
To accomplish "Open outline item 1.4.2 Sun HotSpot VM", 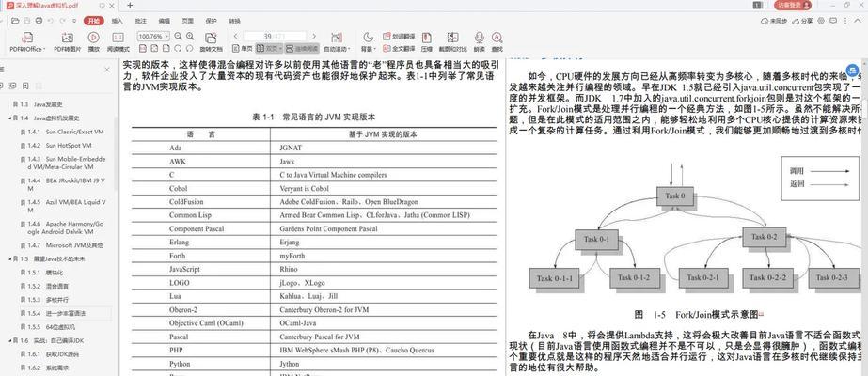I will [59, 146].
